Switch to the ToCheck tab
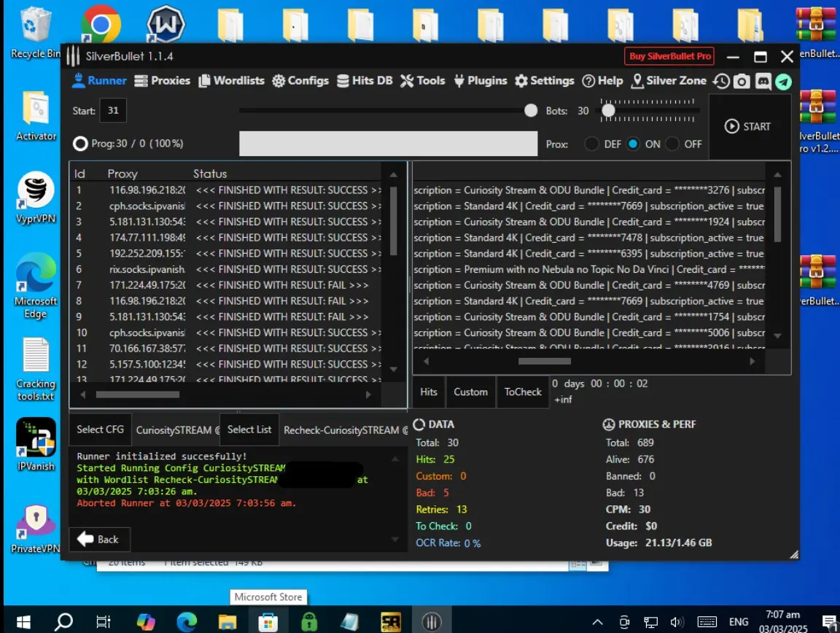Screen dimensions: 840x633 click(523, 392)
